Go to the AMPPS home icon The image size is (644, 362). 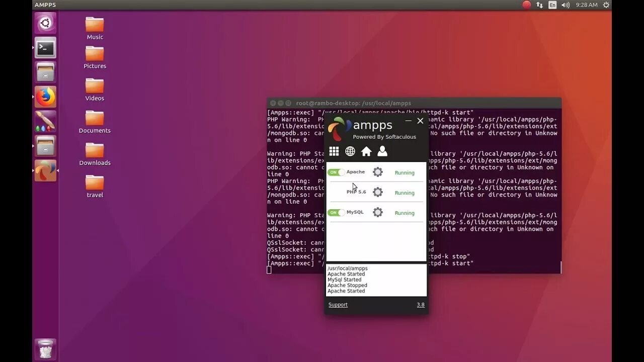[x=366, y=151]
